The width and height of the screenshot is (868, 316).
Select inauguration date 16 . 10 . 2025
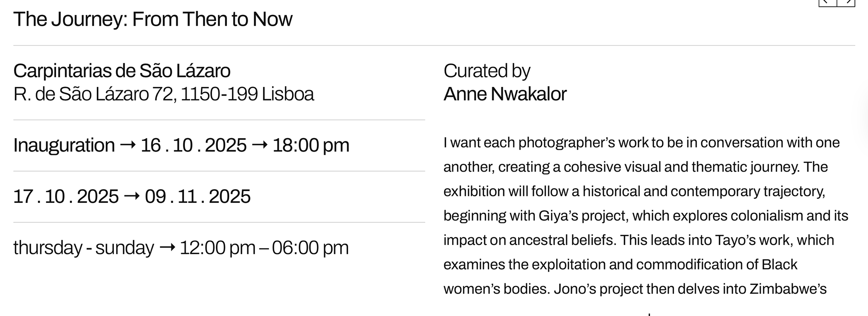(193, 145)
